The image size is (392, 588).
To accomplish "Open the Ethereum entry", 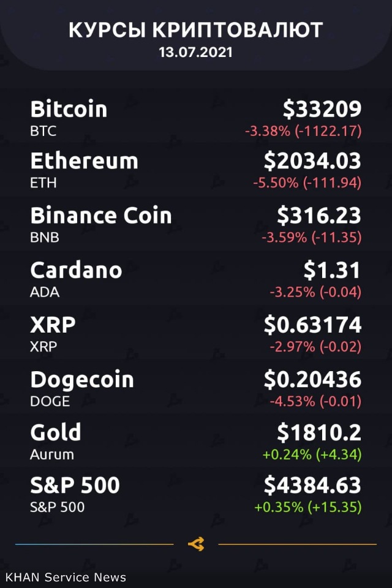I will click(84, 161).
